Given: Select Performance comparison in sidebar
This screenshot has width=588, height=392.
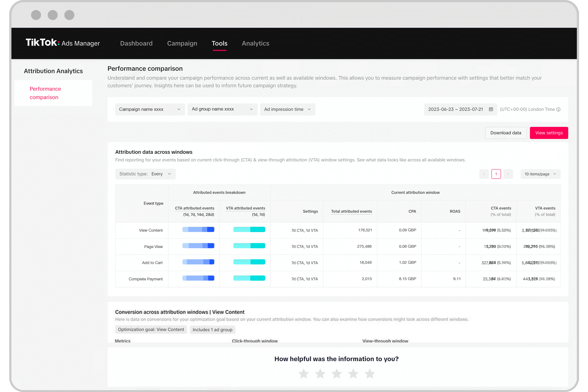Looking at the screenshot, I should [53, 93].
